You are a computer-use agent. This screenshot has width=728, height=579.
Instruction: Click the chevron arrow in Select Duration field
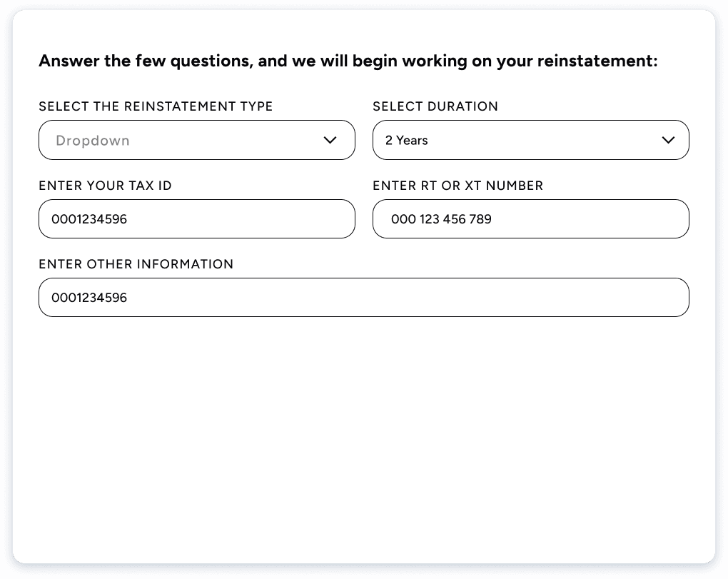click(668, 140)
